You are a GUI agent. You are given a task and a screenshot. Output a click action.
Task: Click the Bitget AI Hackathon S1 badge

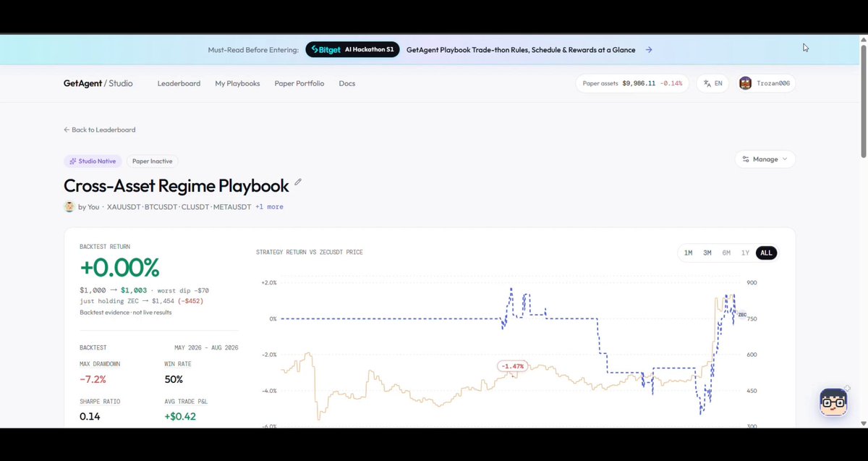pos(352,50)
